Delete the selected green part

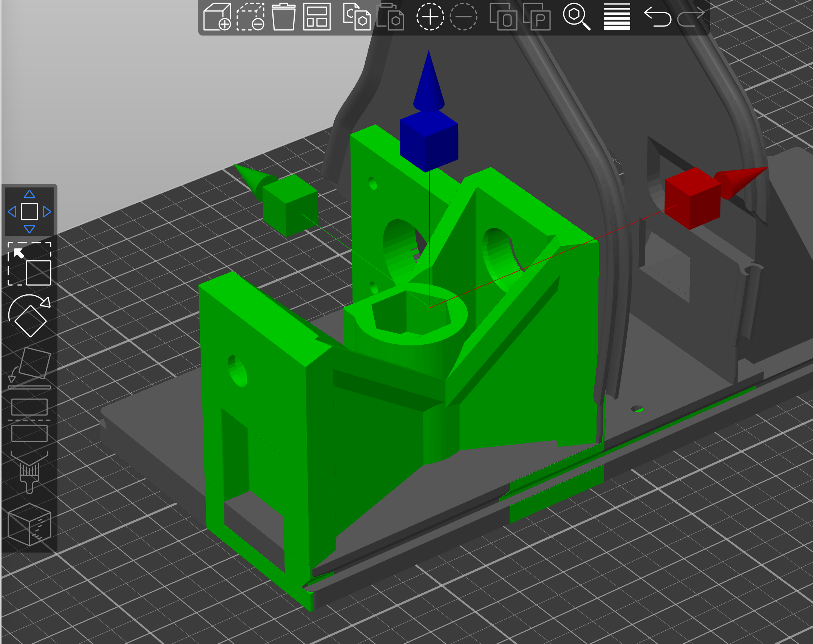pos(284,18)
